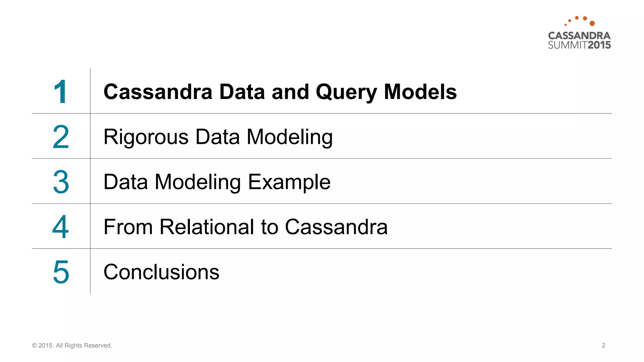Select the orange dots above the logo
The height and width of the screenshot is (362, 644).
click(x=580, y=21)
